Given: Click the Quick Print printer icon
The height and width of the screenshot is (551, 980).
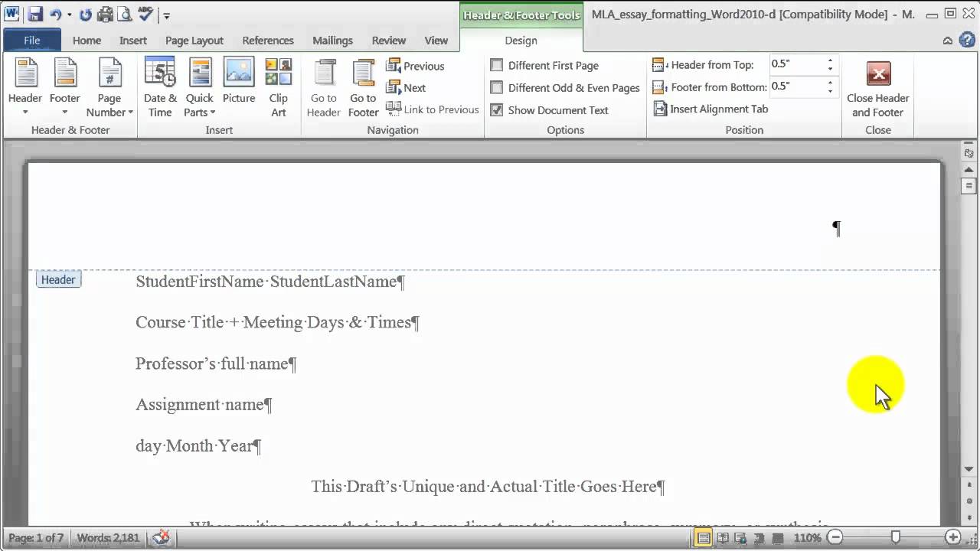Looking at the screenshot, I should 105,14.
